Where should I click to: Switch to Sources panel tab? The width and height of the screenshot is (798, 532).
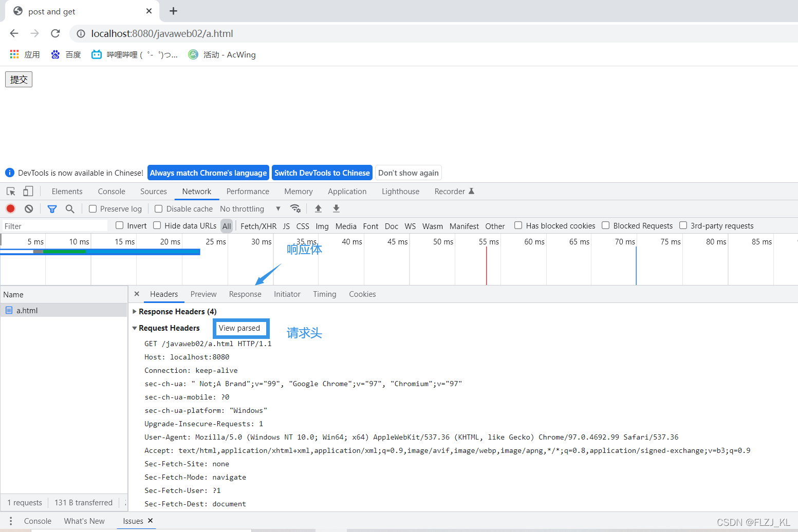(154, 192)
